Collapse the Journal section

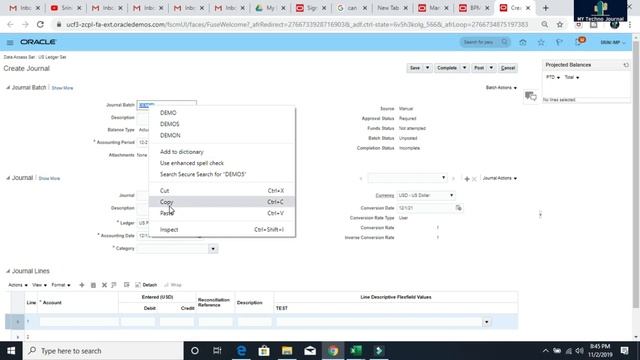click(8, 178)
